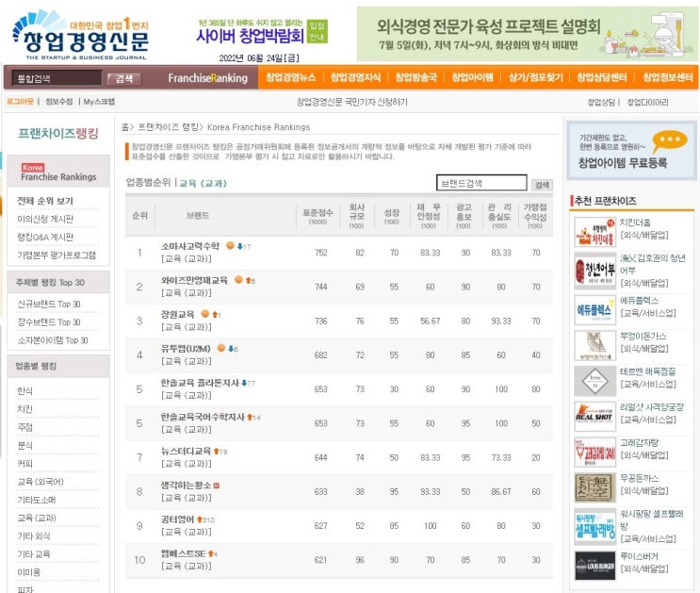This screenshot has width=700, height=593.
Task: Click the 창업경영신문 site logo
Action: tap(80, 36)
